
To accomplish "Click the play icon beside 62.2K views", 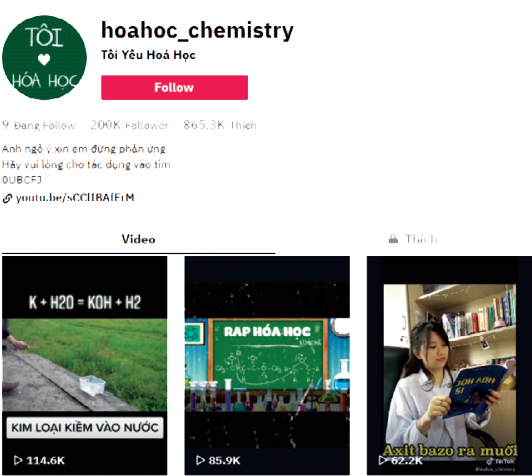I will pyautogui.click(x=383, y=460).
